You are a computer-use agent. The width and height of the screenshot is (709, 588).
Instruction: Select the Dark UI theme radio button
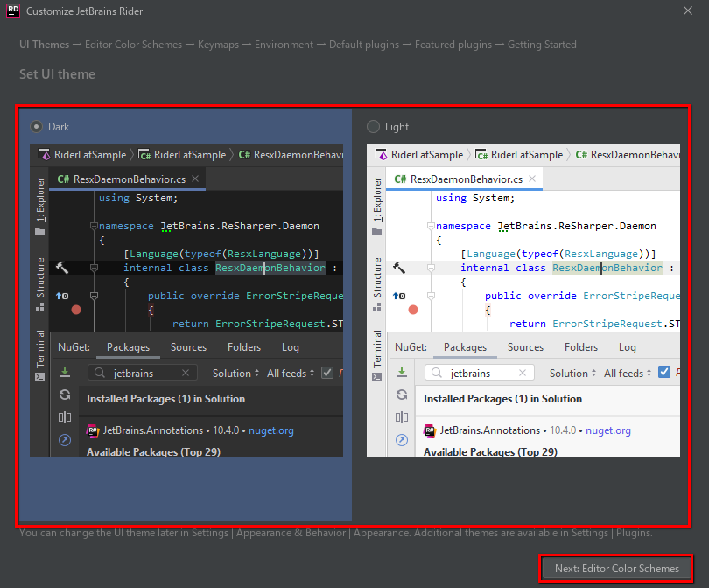tap(36, 127)
